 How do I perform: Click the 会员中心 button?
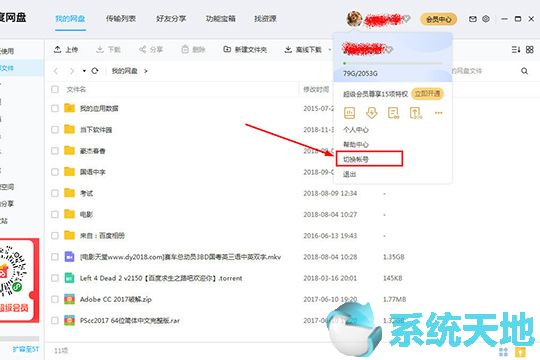click(x=438, y=19)
